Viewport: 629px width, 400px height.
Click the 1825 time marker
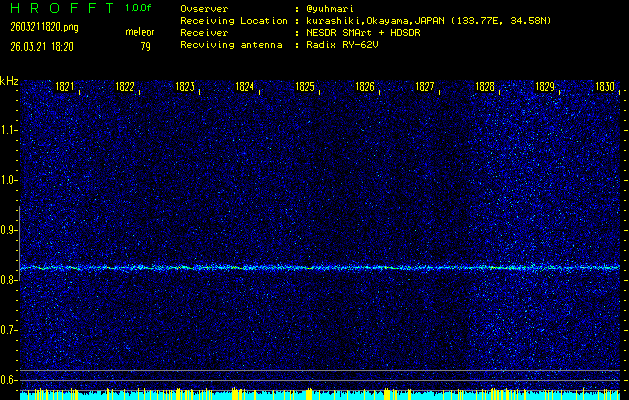point(305,87)
